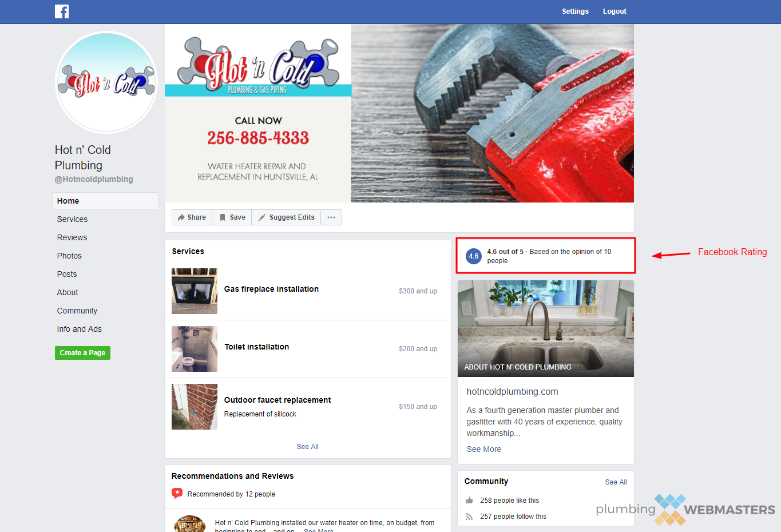Click the Gas fireplace installation title

pyautogui.click(x=271, y=289)
